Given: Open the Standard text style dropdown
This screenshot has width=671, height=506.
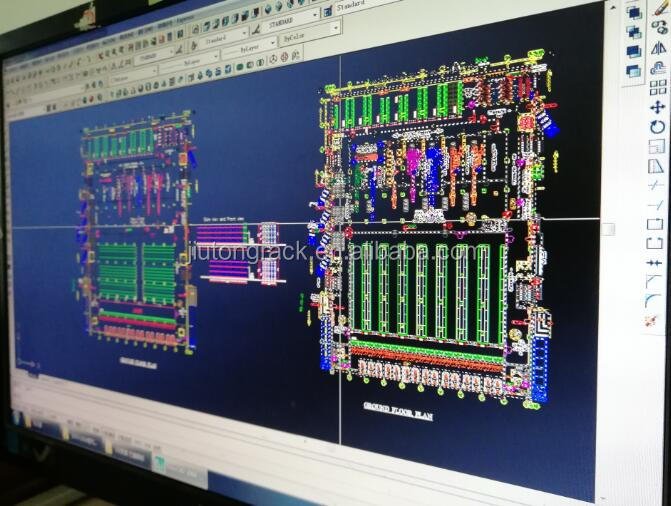Looking at the screenshot, I should (x=224, y=38).
